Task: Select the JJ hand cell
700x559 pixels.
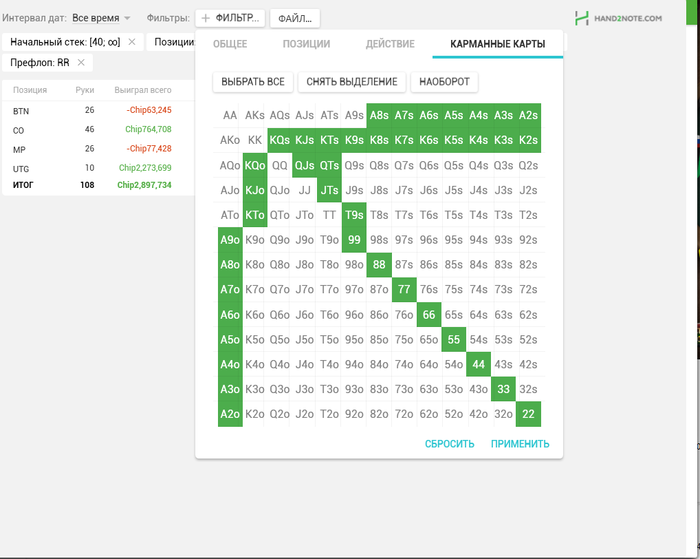Action: [304, 190]
